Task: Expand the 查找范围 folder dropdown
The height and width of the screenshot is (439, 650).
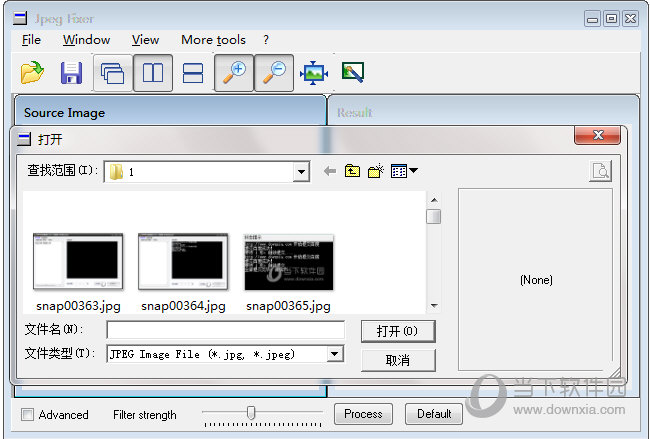Action: 301,172
